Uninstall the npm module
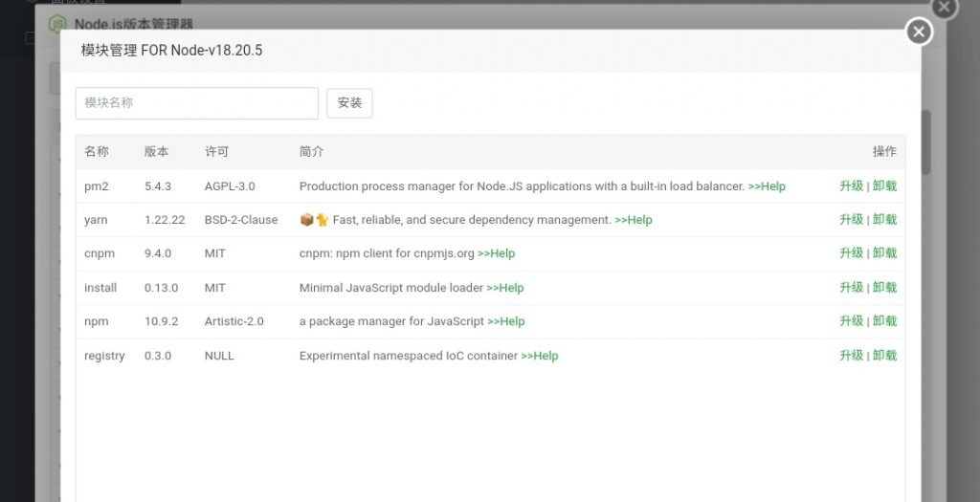 coord(885,321)
